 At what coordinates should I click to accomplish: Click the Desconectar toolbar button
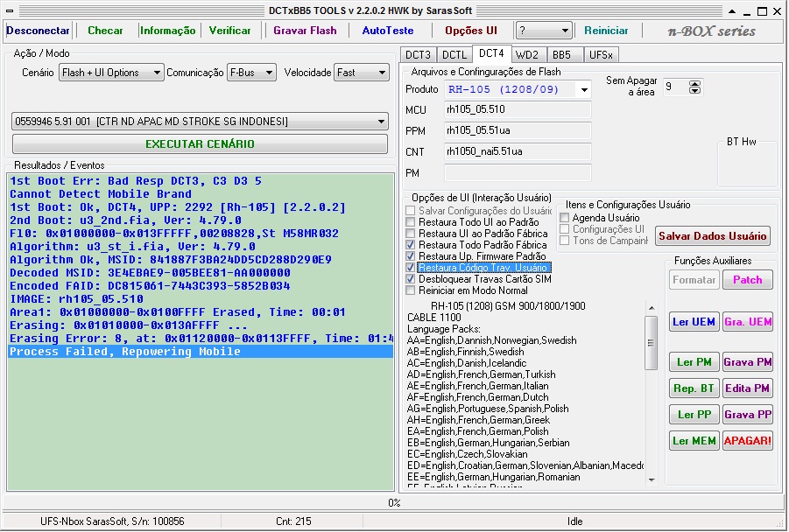coord(38,31)
